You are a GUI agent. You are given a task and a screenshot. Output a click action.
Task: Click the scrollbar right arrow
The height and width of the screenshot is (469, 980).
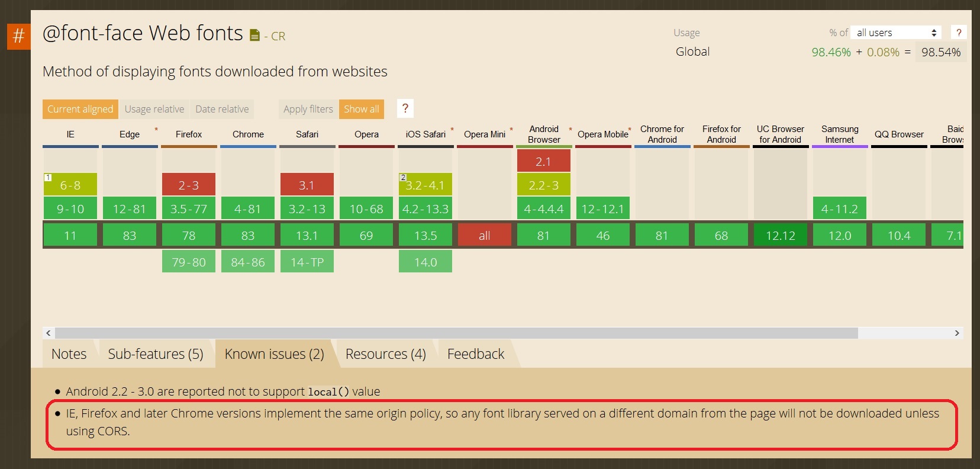pyautogui.click(x=957, y=333)
